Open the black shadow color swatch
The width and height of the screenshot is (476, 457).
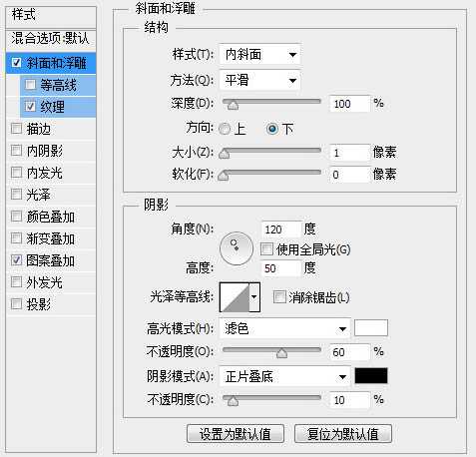coord(371,376)
